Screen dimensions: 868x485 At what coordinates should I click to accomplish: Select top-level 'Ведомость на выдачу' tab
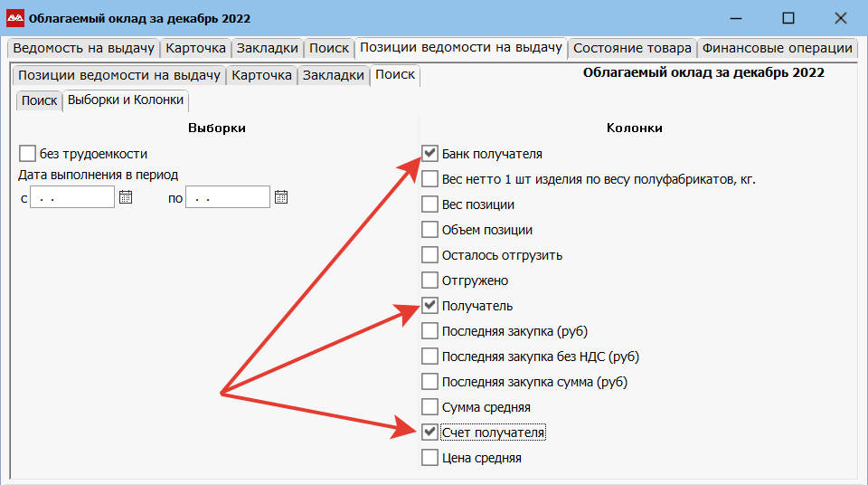pos(83,48)
